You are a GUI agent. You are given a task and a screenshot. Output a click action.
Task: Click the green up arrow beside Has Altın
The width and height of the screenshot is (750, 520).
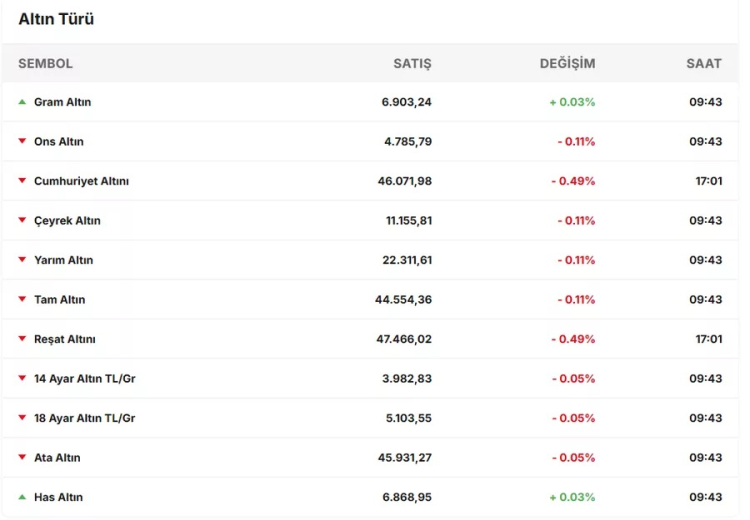pyautogui.click(x=22, y=497)
